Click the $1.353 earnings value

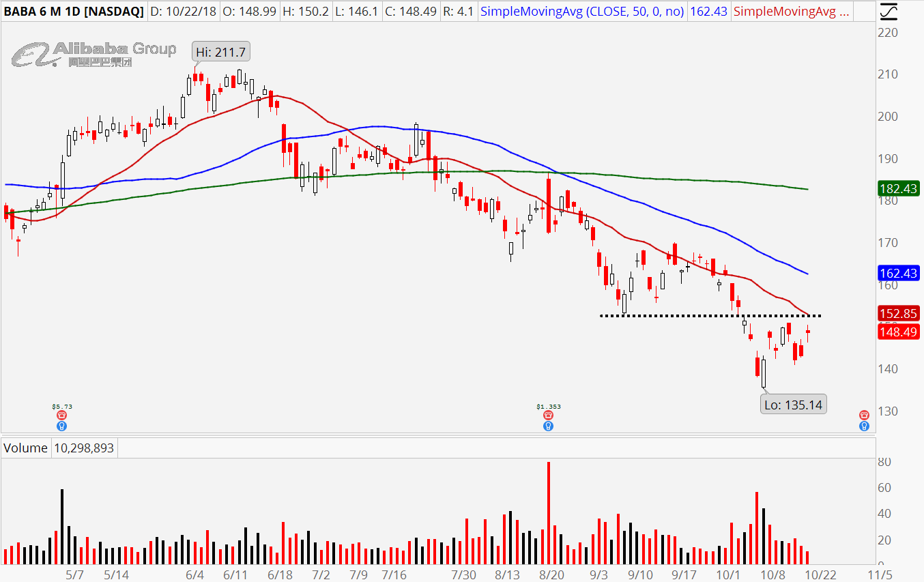click(x=547, y=406)
